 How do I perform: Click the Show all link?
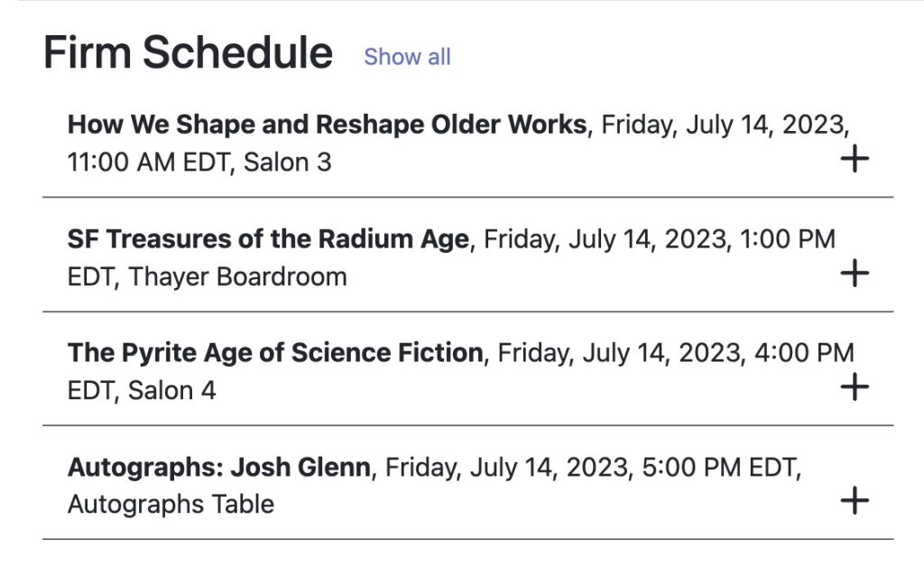407,57
